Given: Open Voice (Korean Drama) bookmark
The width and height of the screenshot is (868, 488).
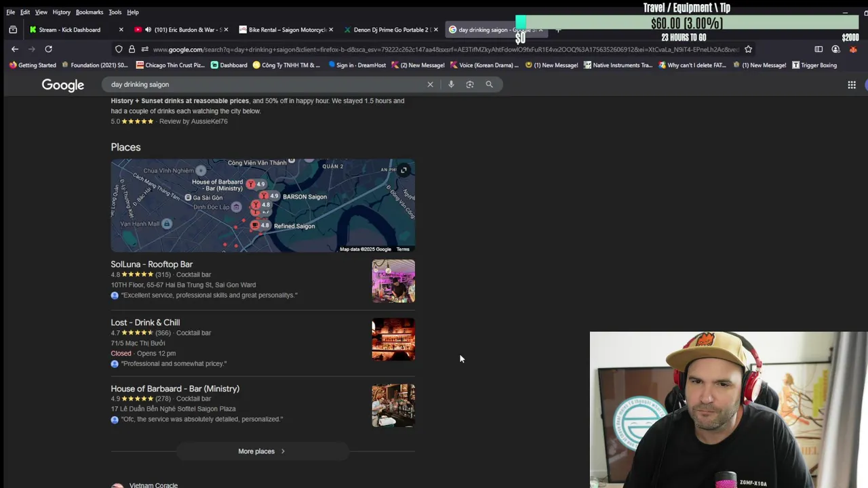Looking at the screenshot, I should click(x=484, y=65).
